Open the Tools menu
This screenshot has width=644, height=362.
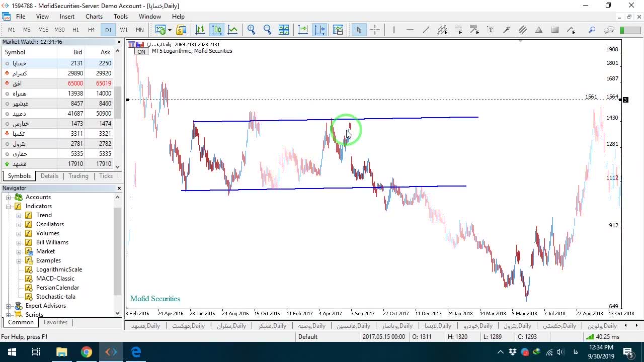(121, 17)
